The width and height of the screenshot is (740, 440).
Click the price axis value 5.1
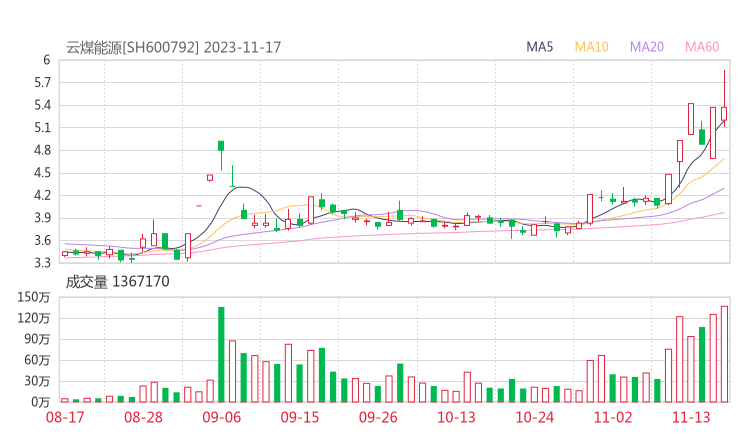[x=42, y=127]
